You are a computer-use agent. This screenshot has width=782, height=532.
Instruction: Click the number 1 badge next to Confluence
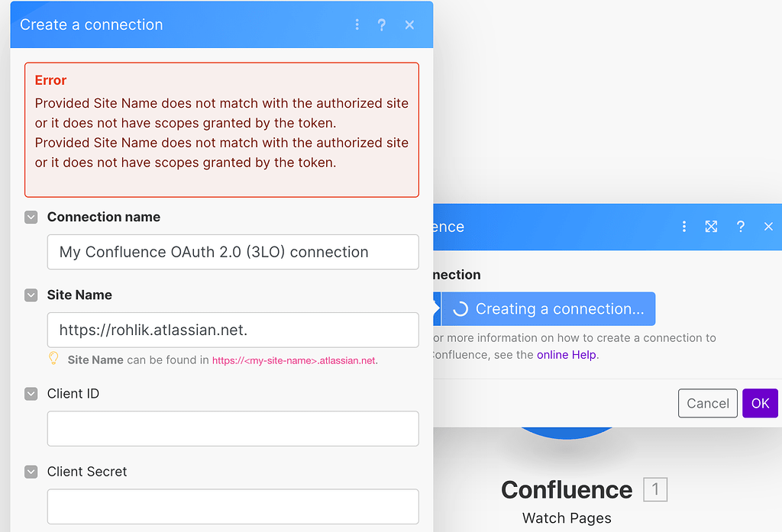pyautogui.click(x=655, y=489)
